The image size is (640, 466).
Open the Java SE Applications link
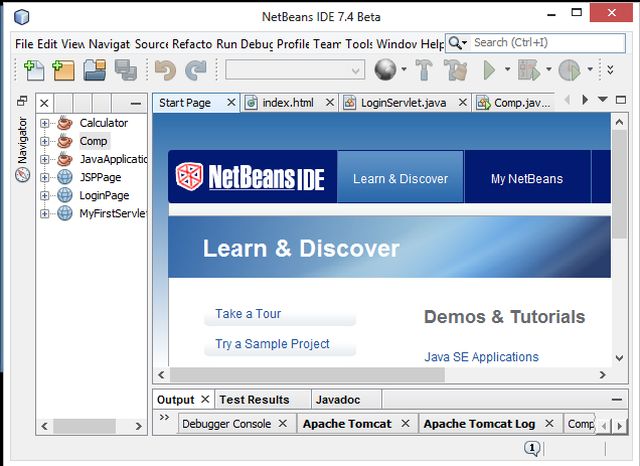pyautogui.click(x=481, y=357)
